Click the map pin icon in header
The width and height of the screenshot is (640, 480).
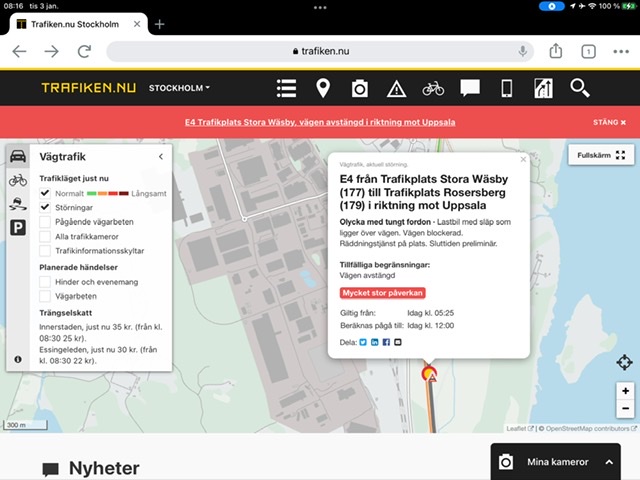click(323, 88)
